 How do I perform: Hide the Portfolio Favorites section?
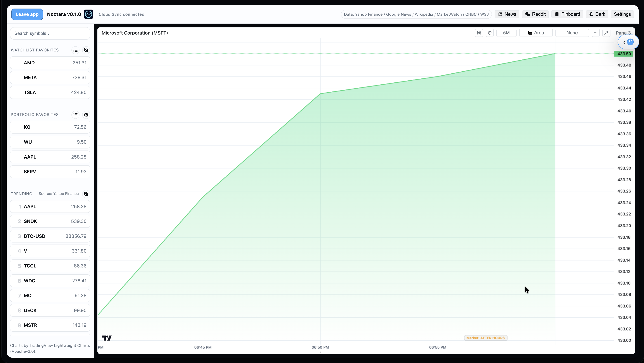pos(86,115)
